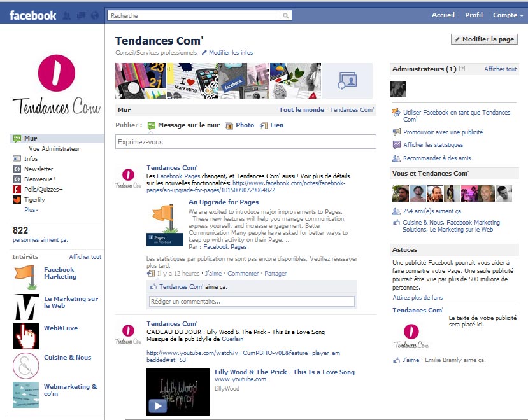Click the add photo placeholder thumbnail
The width and height of the screenshot is (528, 420).
pos(347,81)
